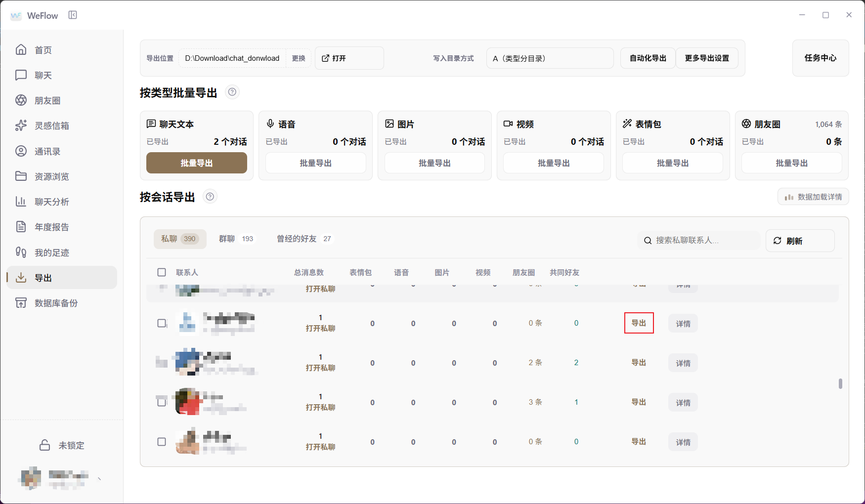The width and height of the screenshot is (865, 504).
Task: Click the 共同好友 column header
Action: point(564,272)
